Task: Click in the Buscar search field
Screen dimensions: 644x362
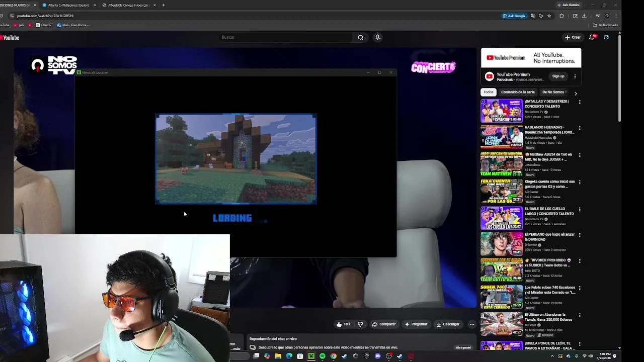Action: click(286, 37)
